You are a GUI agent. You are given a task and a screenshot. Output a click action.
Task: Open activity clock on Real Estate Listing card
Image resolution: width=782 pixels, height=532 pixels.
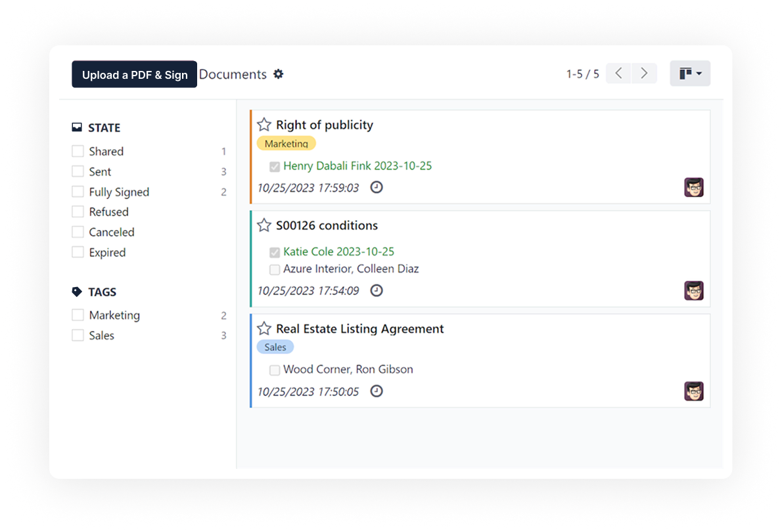[x=377, y=391]
